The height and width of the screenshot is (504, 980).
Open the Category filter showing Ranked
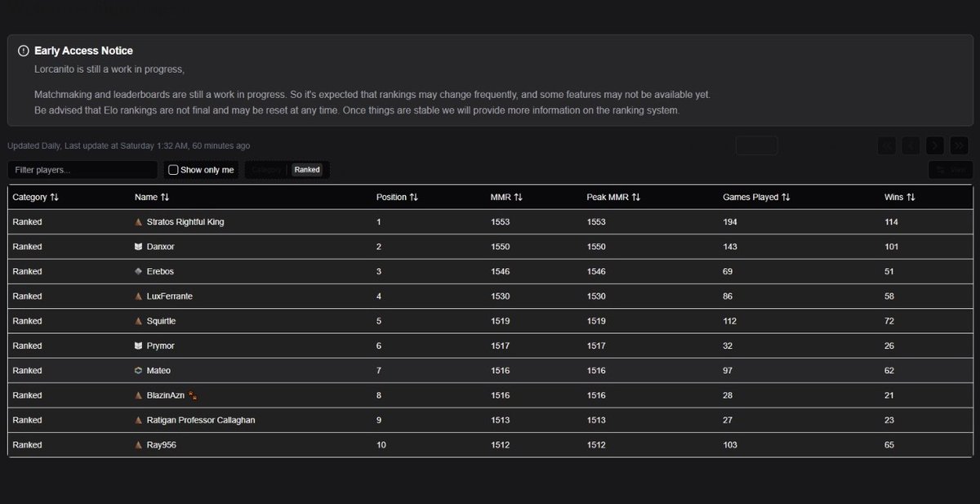coord(287,170)
